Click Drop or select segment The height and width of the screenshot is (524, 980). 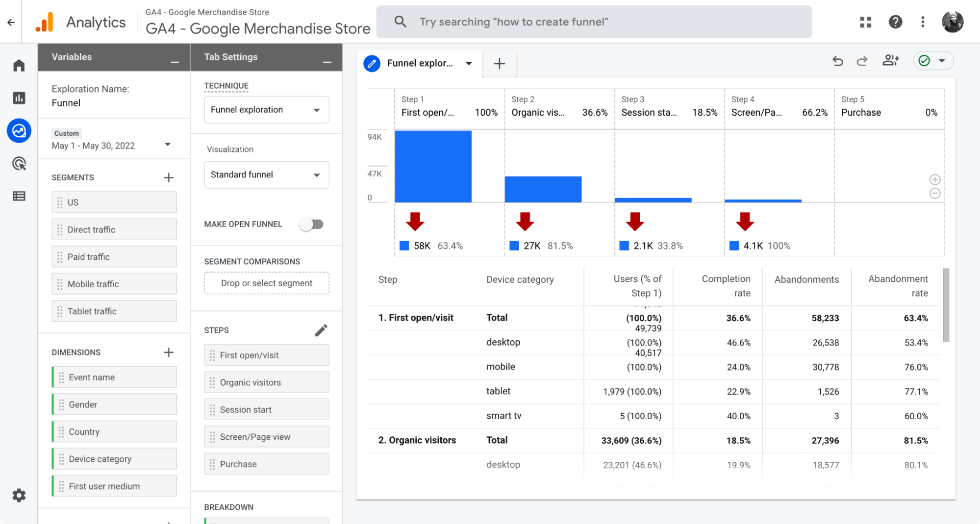pos(266,283)
